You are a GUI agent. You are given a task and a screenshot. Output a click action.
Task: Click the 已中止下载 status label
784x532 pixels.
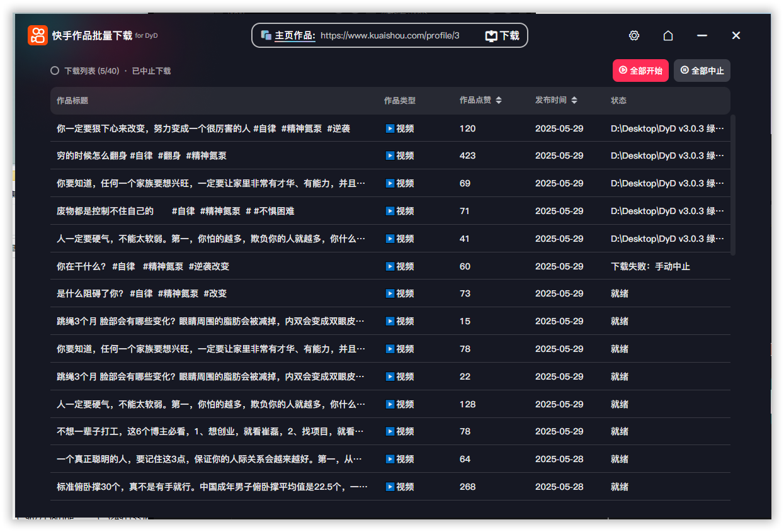[151, 71]
